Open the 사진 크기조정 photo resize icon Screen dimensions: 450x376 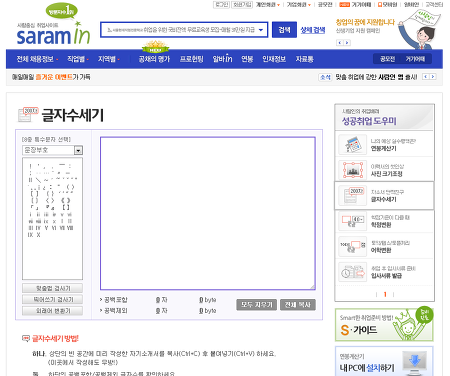(x=352, y=170)
